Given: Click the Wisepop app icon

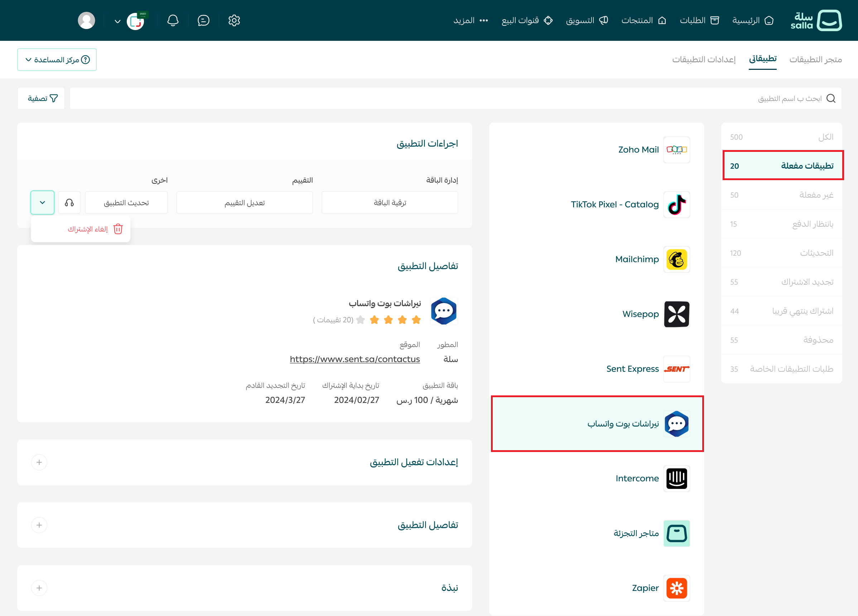Looking at the screenshot, I should click(x=676, y=314).
